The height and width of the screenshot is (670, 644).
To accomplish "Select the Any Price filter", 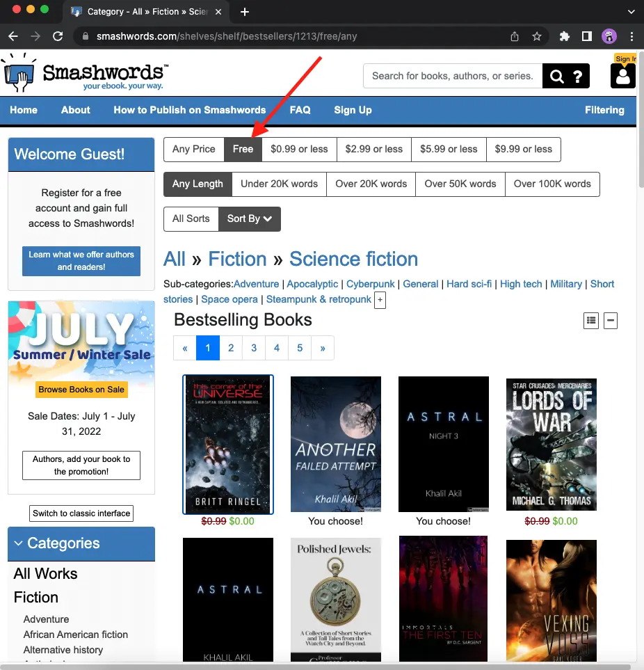I will 194,149.
